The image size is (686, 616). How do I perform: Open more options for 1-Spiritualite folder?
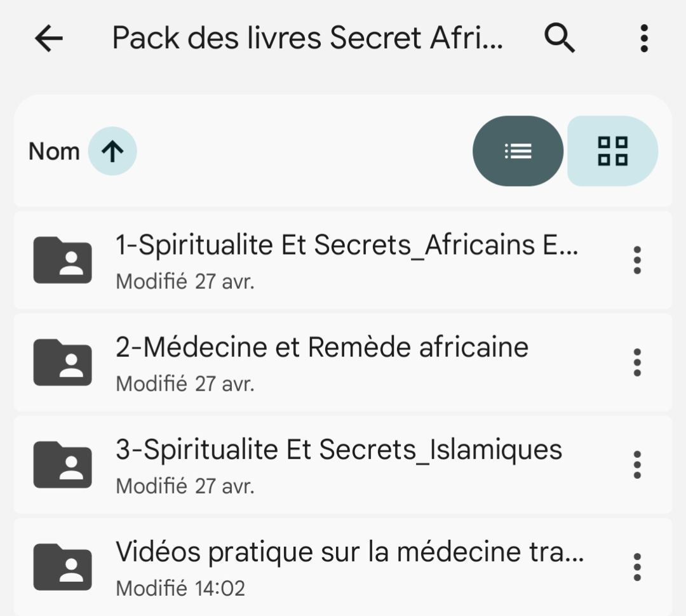pyautogui.click(x=638, y=260)
